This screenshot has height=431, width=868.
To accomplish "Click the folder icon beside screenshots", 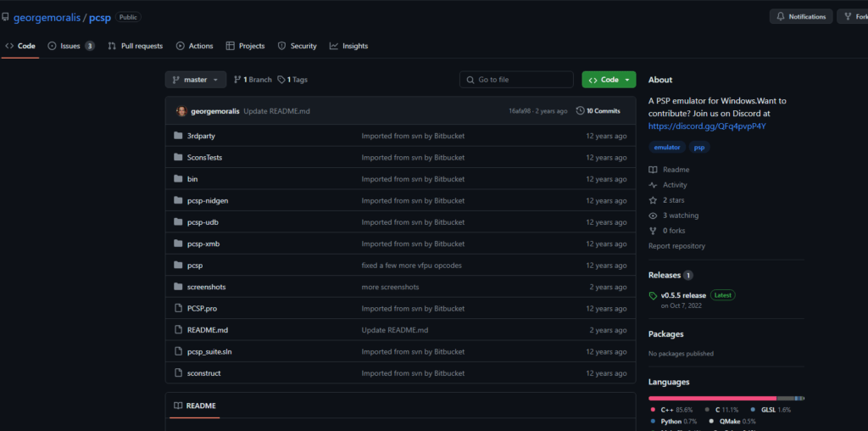I will pos(178,287).
